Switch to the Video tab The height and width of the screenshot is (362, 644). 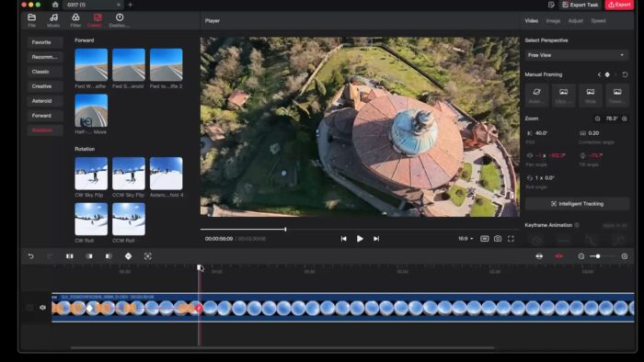click(x=532, y=20)
